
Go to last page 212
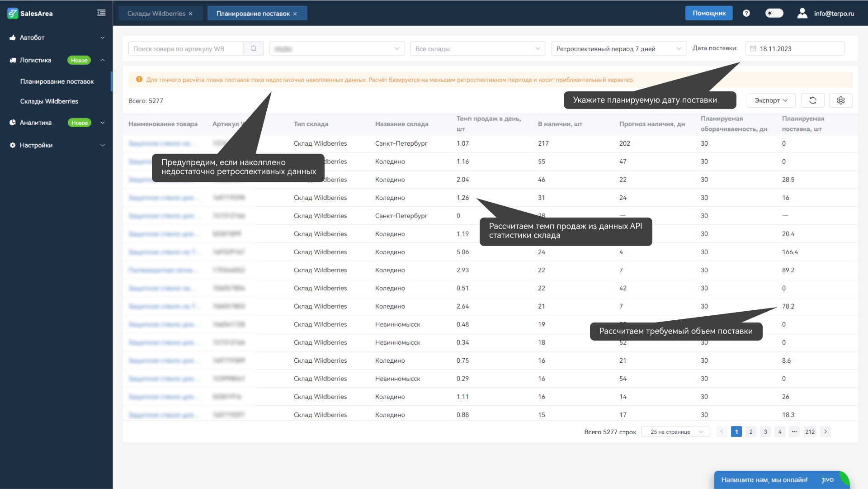[x=810, y=432]
